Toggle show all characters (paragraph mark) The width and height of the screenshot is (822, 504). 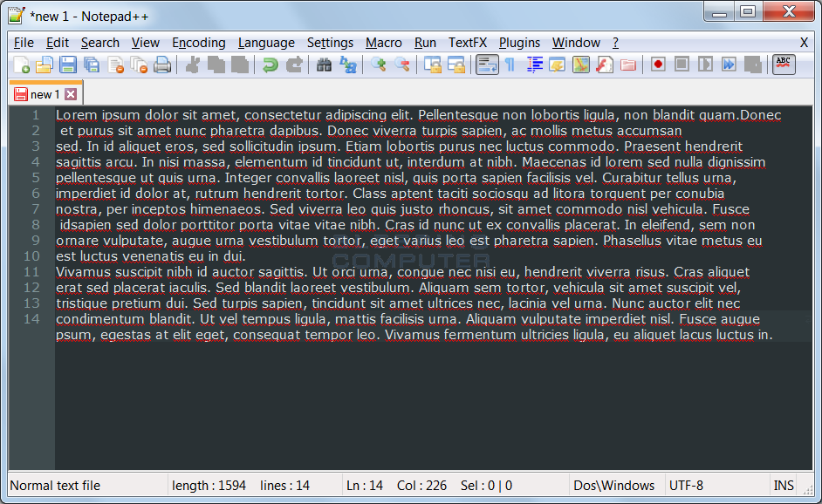pos(510,65)
